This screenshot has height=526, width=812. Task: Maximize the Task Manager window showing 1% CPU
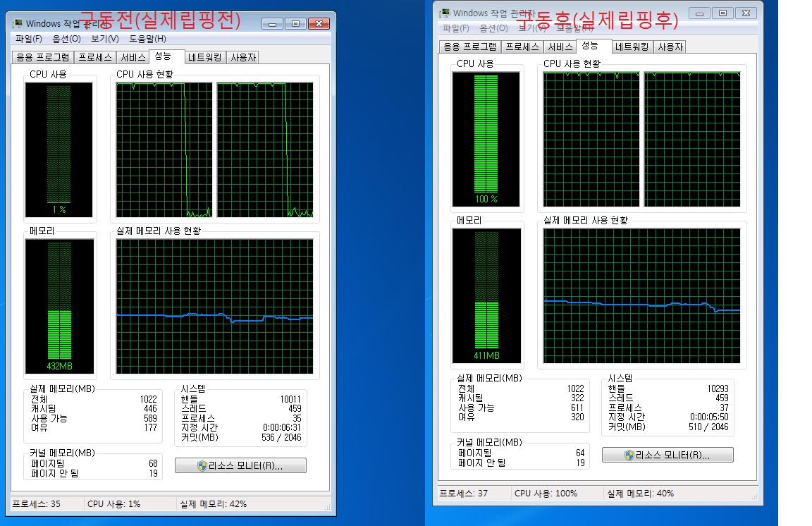point(295,23)
